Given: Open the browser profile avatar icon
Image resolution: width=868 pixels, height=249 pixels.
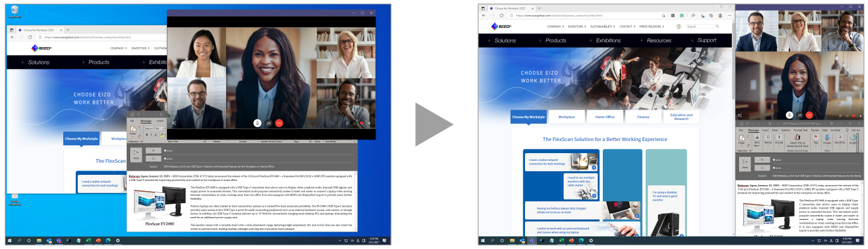Looking at the screenshot, I should pos(720,16).
